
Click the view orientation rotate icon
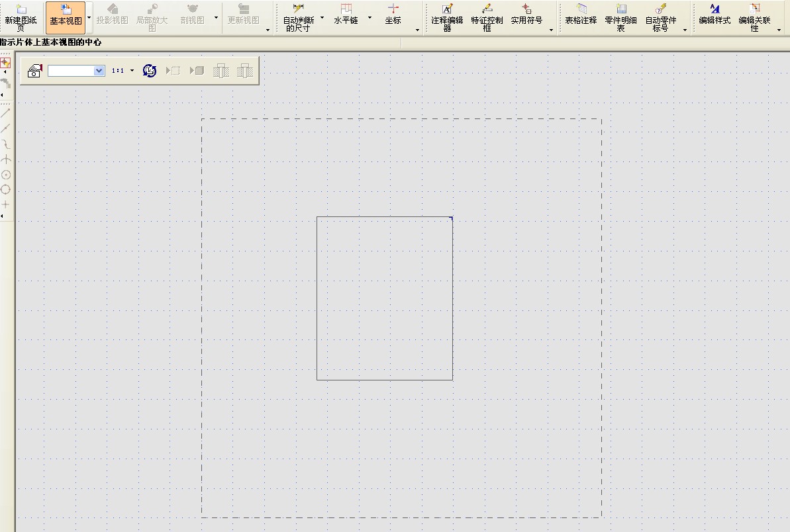150,70
